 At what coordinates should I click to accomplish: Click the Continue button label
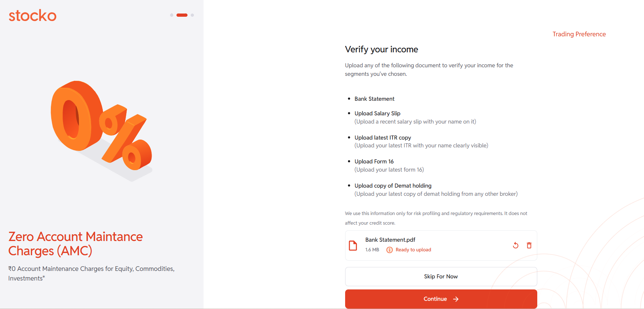[x=435, y=299]
